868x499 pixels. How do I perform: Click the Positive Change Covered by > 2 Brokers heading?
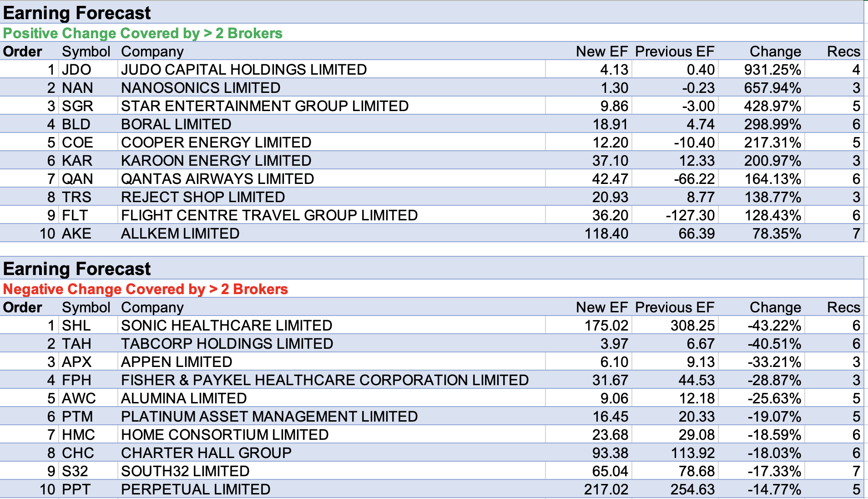click(x=143, y=33)
